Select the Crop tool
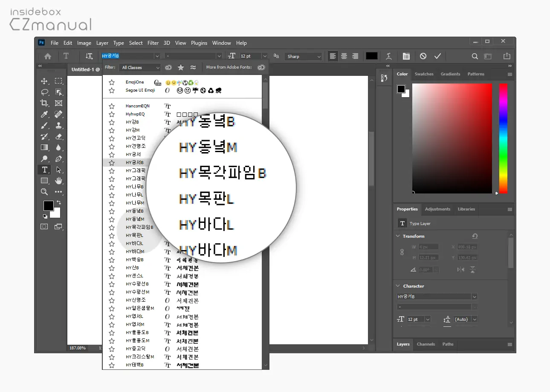Screen dimensions: 550x392 (44, 103)
